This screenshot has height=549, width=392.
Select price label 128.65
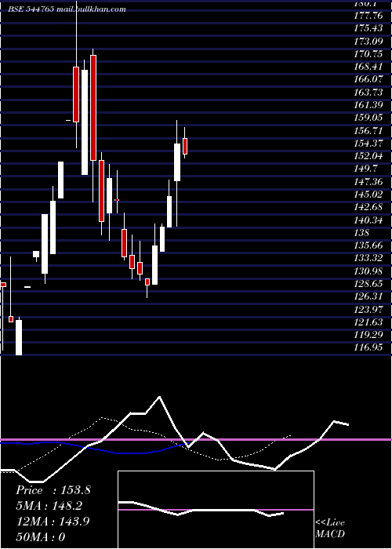(x=368, y=284)
